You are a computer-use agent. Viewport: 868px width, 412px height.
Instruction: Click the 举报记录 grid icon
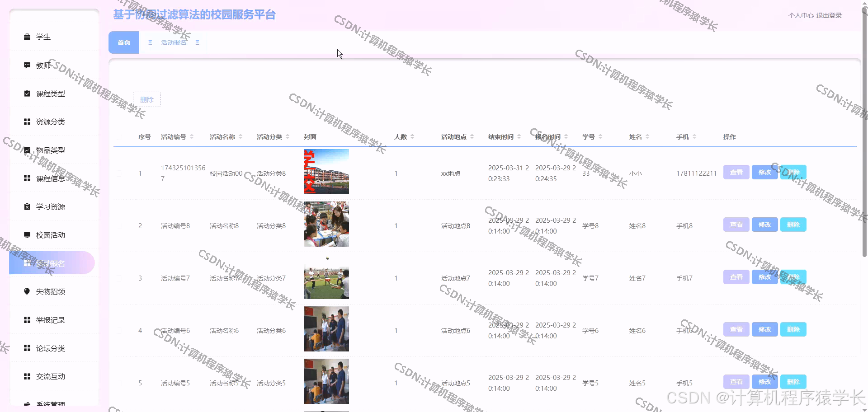pos(27,320)
